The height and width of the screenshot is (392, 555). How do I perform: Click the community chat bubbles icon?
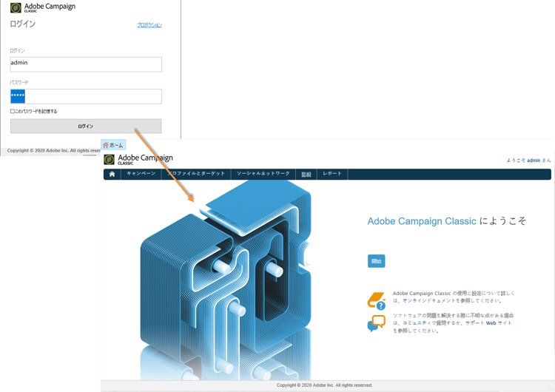376,323
